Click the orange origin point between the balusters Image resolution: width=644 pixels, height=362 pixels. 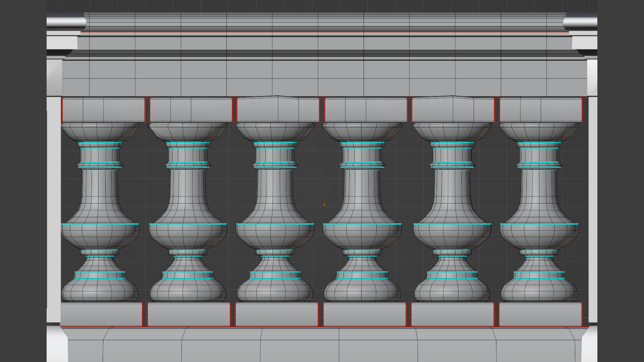(324, 205)
